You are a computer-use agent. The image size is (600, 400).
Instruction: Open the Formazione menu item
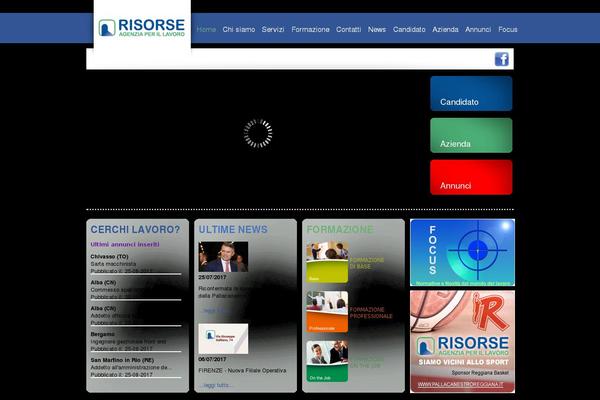tap(310, 29)
